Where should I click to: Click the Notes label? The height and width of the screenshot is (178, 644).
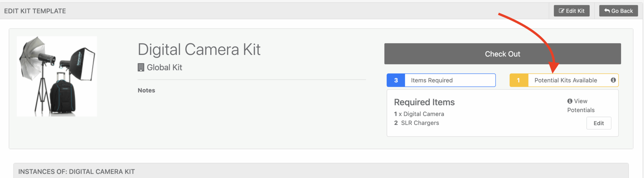[146, 90]
